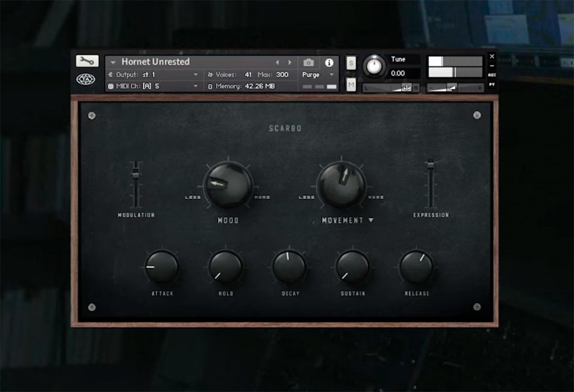Image resolution: width=574 pixels, height=392 pixels.
Task: Click the Tune value 0.00 field
Action: tap(404, 73)
